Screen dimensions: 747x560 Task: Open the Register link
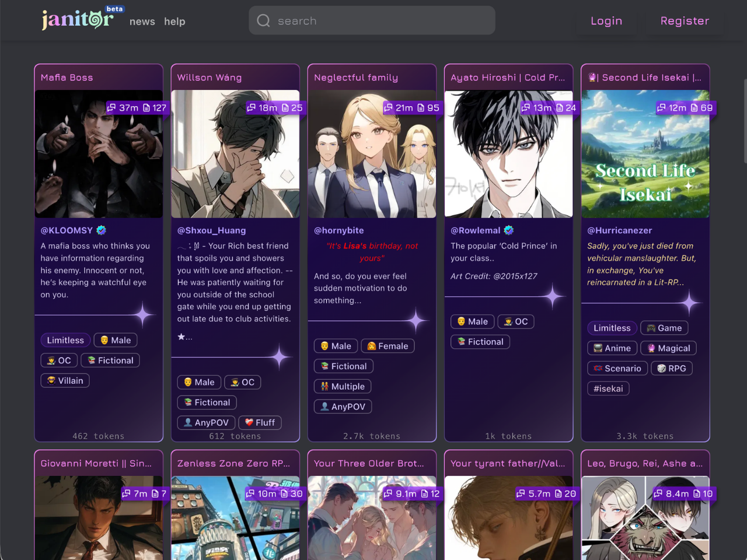click(685, 21)
